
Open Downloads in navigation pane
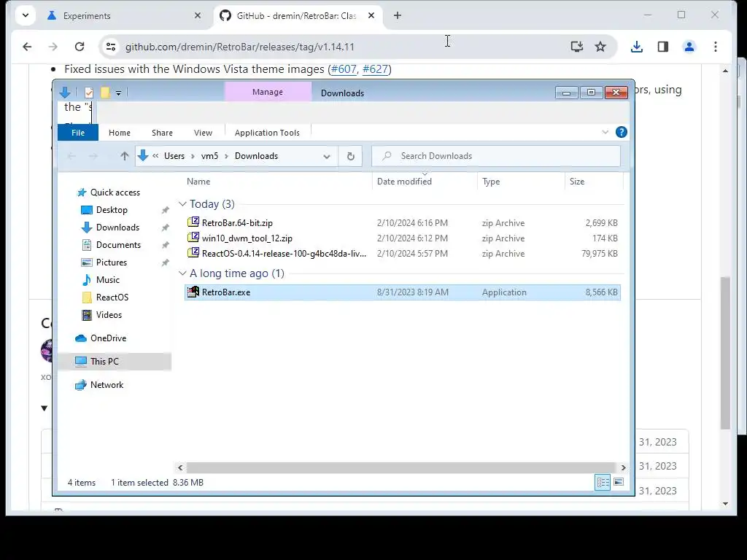(117, 227)
